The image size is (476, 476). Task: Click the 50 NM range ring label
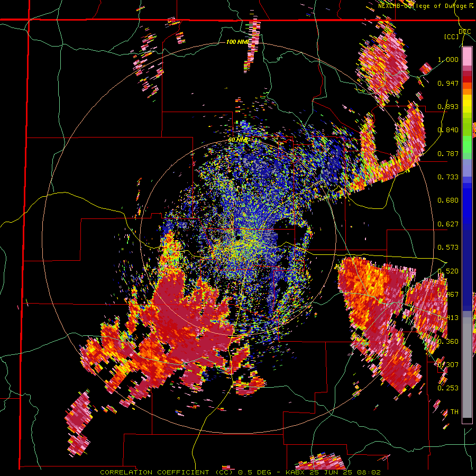pos(238,140)
